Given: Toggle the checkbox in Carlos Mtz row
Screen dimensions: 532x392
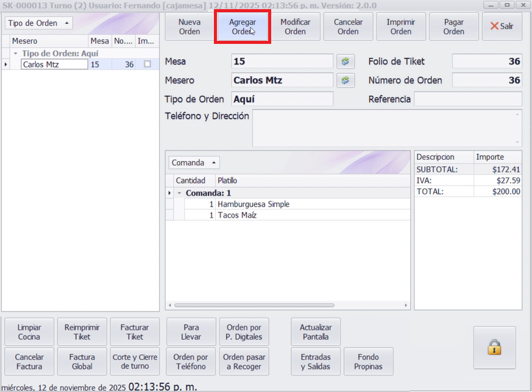Looking at the screenshot, I should (x=147, y=64).
